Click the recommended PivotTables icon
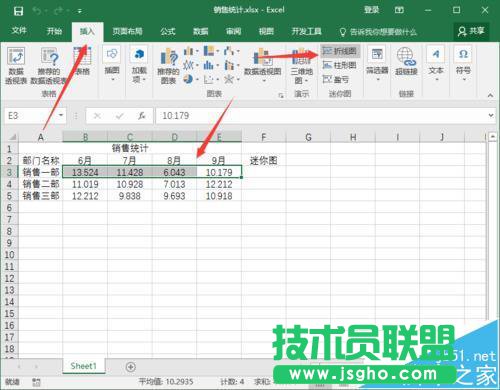Screen dimensions: 500x390 [49, 65]
